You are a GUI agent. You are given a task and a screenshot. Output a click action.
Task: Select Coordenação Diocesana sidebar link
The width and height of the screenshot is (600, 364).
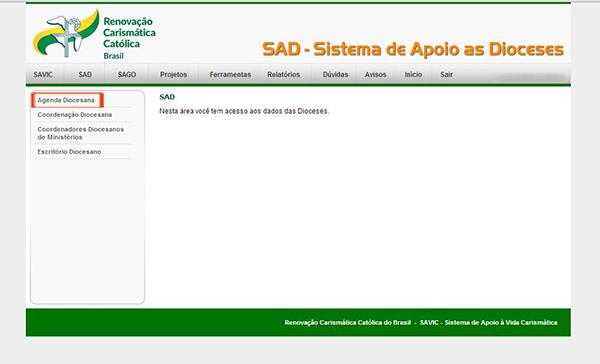[75, 115]
